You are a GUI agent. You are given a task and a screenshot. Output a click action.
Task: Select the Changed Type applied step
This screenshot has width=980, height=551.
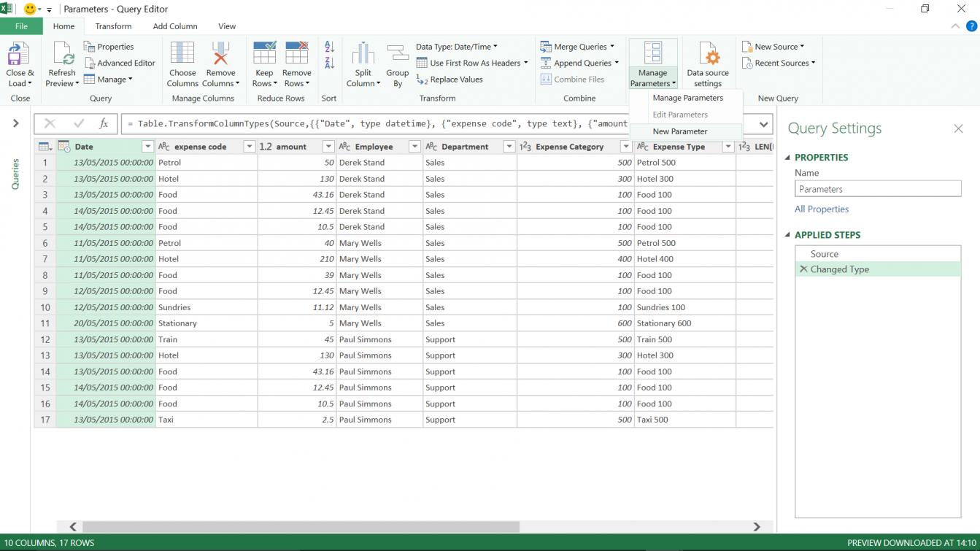[x=878, y=269]
